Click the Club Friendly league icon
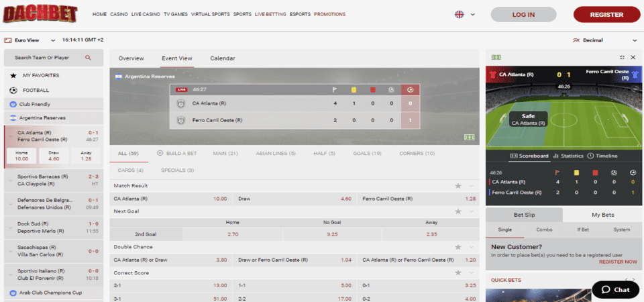This screenshot has width=644, height=302. point(12,105)
